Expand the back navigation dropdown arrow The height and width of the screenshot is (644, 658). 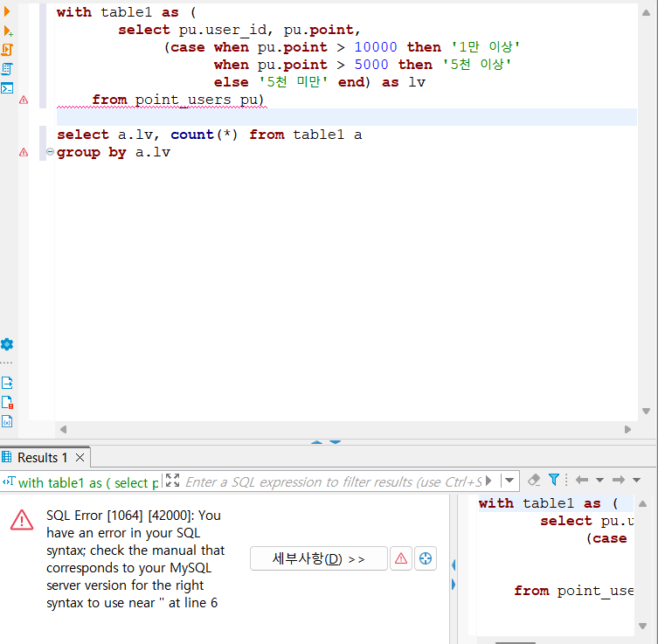click(x=599, y=480)
